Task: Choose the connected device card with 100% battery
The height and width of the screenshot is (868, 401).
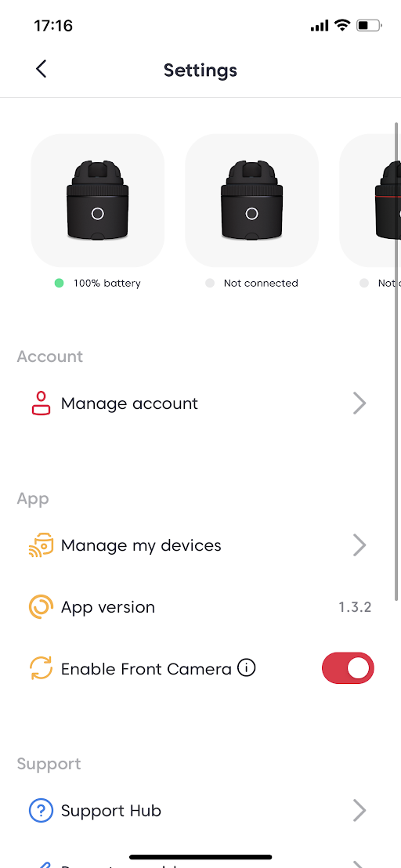Action: pyautogui.click(x=97, y=201)
